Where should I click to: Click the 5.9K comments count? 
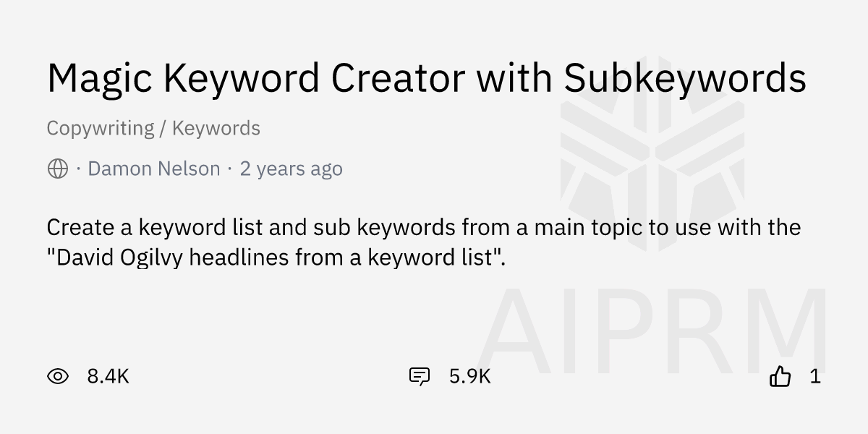(x=469, y=376)
